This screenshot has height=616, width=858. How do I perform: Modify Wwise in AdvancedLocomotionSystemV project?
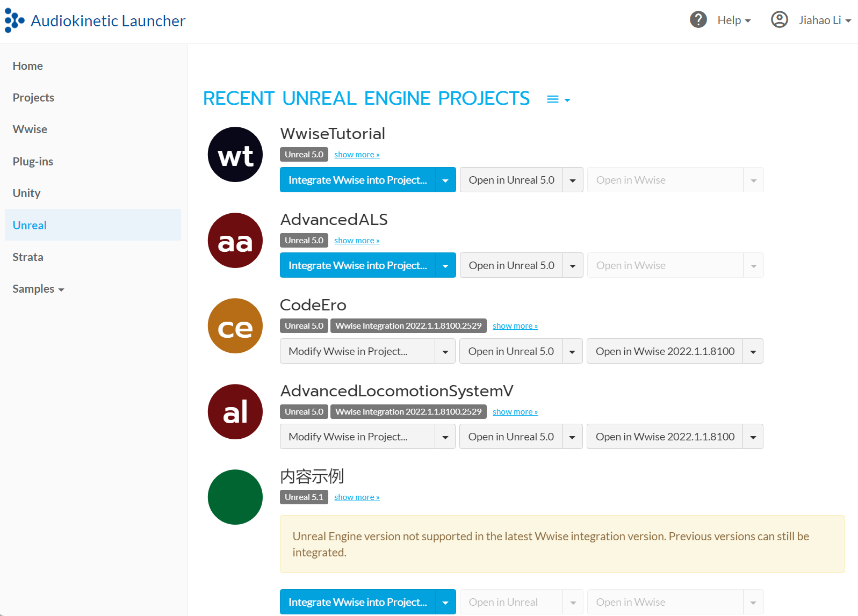(357, 437)
